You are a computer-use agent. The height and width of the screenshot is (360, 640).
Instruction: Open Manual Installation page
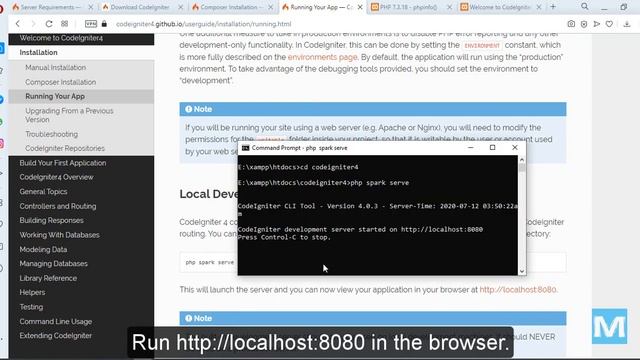[x=56, y=67]
